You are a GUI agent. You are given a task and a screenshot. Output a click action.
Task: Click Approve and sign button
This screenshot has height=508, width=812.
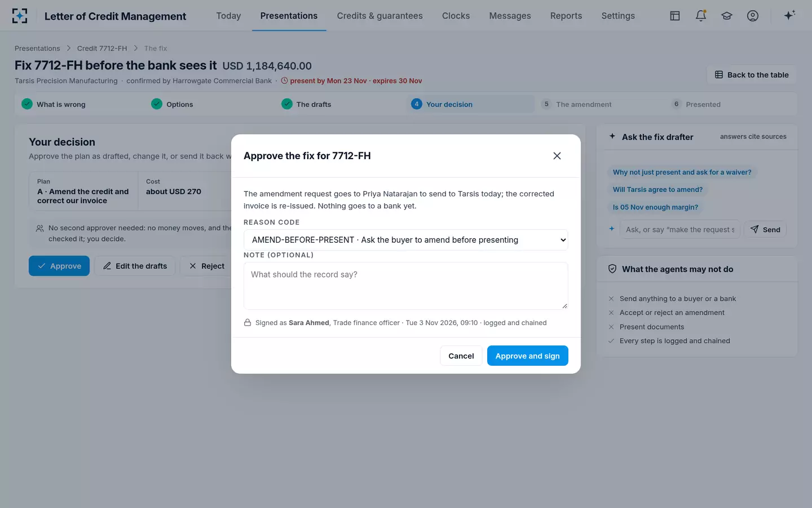(x=528, y=356)
